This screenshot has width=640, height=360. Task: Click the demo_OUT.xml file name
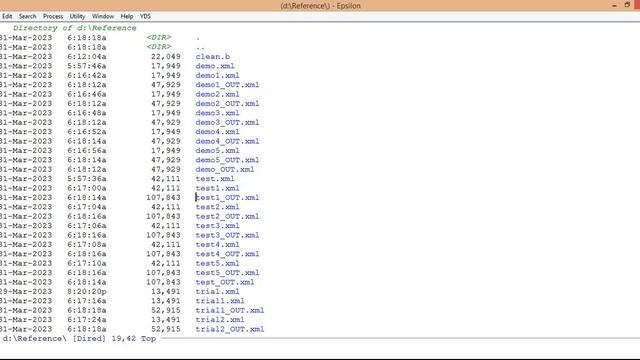[x=225, y=169]
